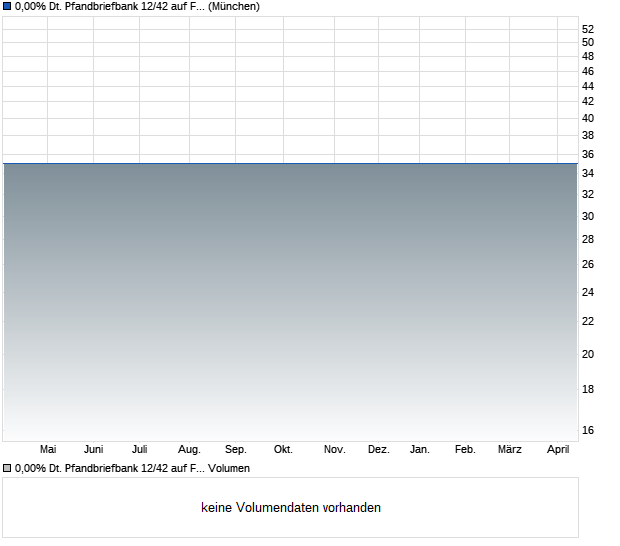620x546 pixels.
Task: Select the 'Nov.' month label on x-axis
Action: pos(334,450)
